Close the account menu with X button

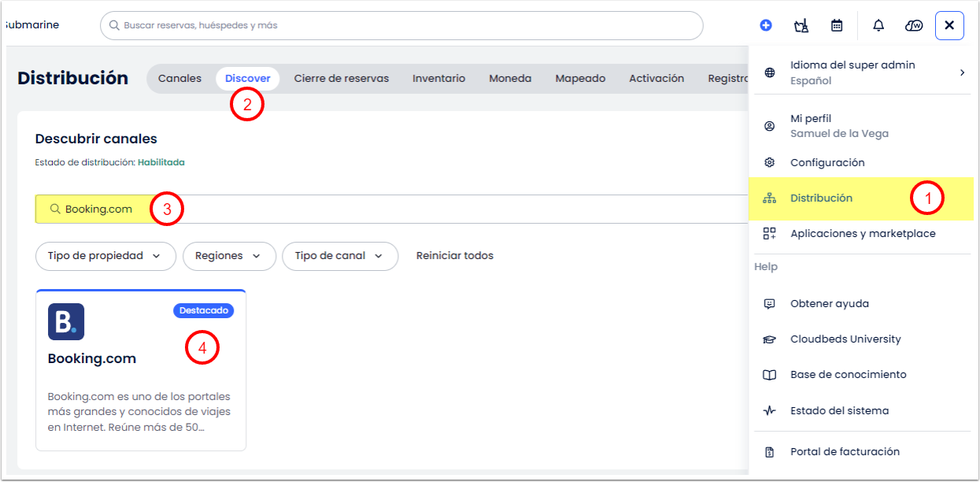point(949,25)
